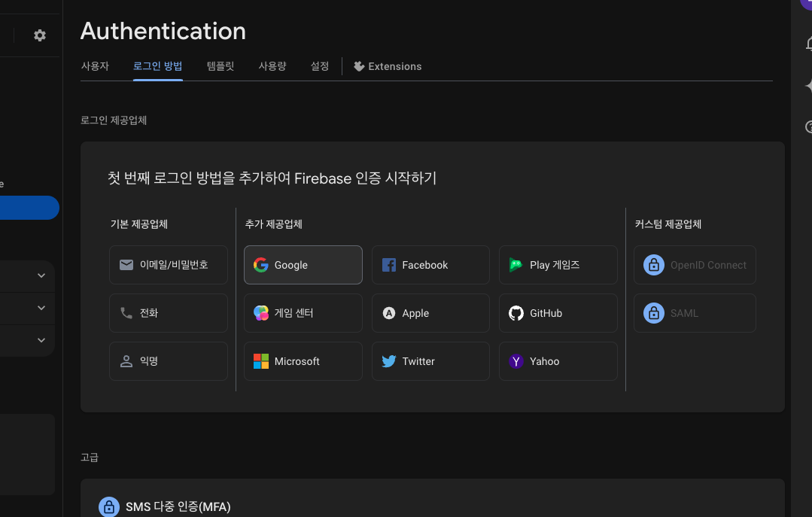Click the SMS 다중 인증 lock icon
Screen dimensions: 812x517
point(109,506)
